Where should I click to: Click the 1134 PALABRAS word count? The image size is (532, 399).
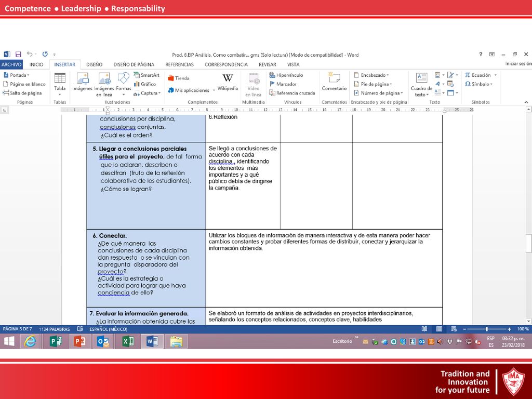54,329
